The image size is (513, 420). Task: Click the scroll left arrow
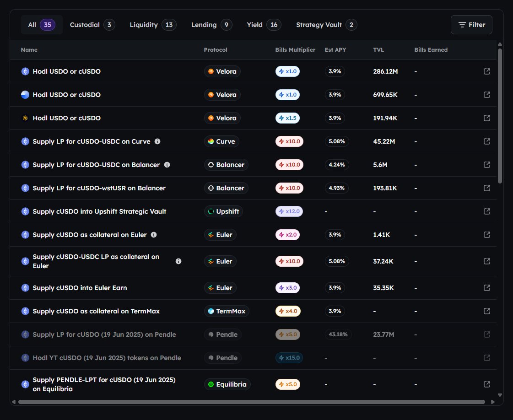13,402
